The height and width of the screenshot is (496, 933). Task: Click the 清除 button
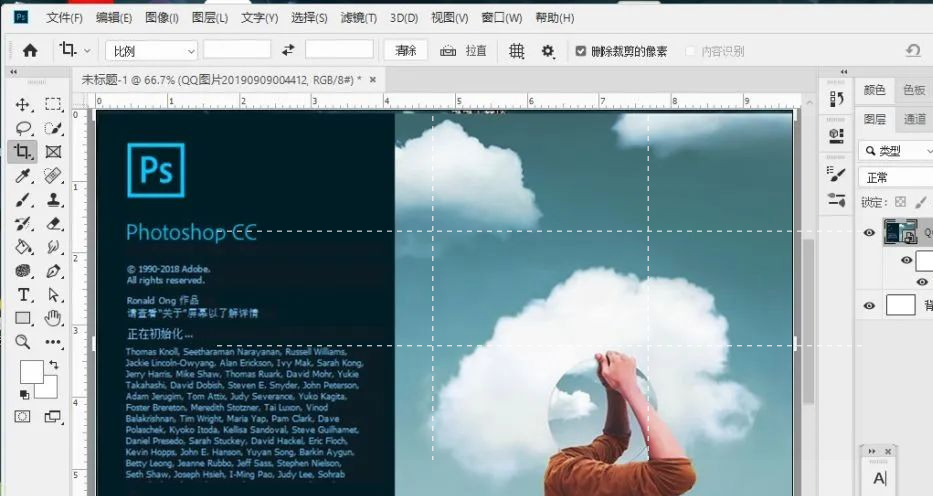[406, 51]
